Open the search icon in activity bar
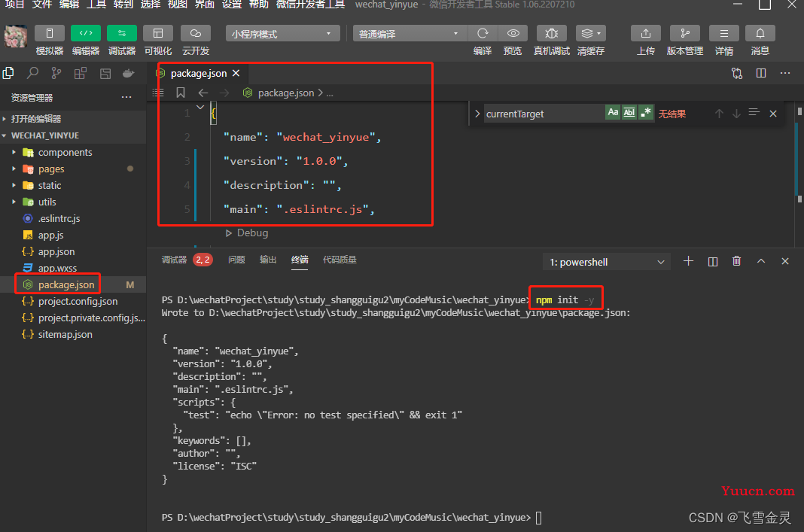Viewport: 804px width, 532px height. pyautogui.click(x=32, y=73)
